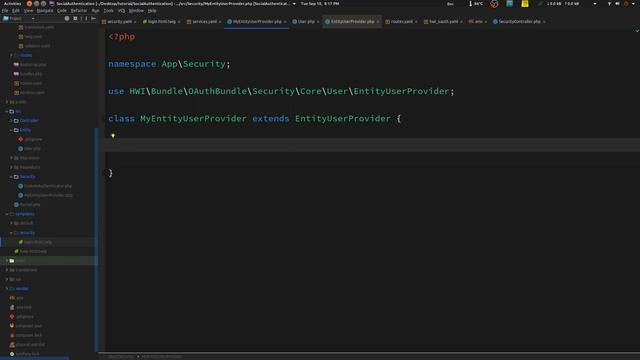Click the volume icon in system tray
Image resolution: width=640 pixels, height=360 pixels.
click(617, 4)
